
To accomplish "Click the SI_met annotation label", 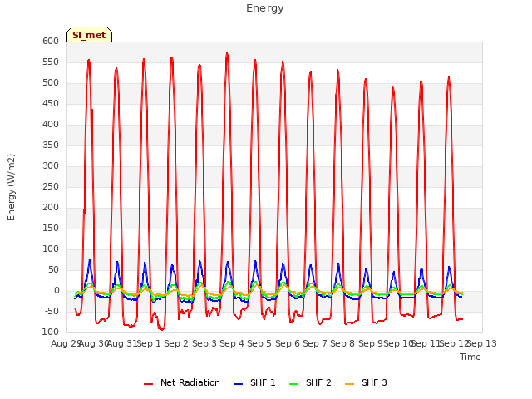I will point(89,35).
